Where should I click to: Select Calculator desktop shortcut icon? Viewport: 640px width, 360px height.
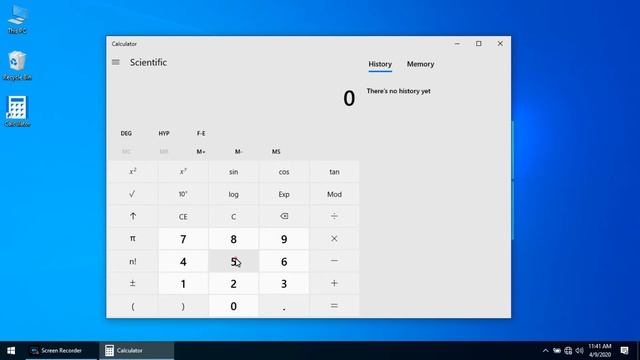(17, 111)
